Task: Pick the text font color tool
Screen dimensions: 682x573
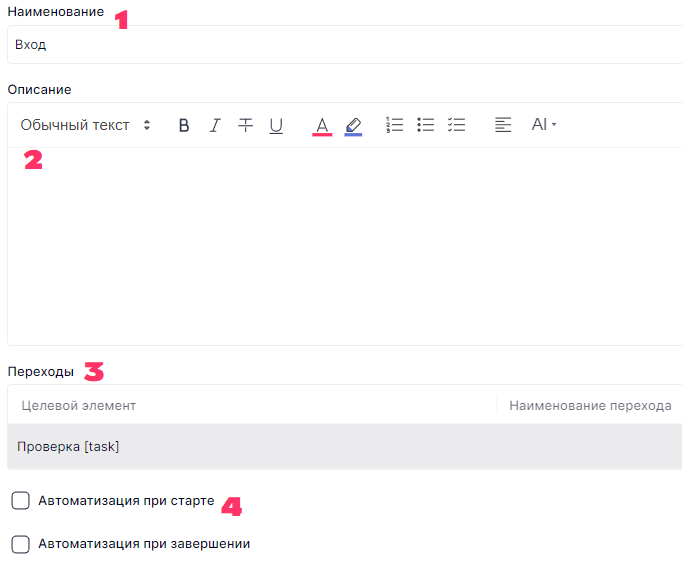Action: [x=322, y=125]
